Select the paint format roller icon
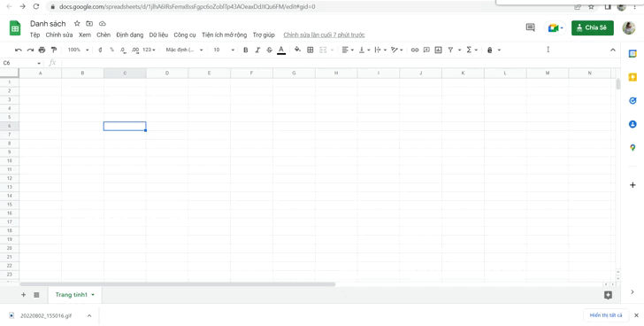The image size is (644, 326). pyautogui.click(x=54, y=50)
